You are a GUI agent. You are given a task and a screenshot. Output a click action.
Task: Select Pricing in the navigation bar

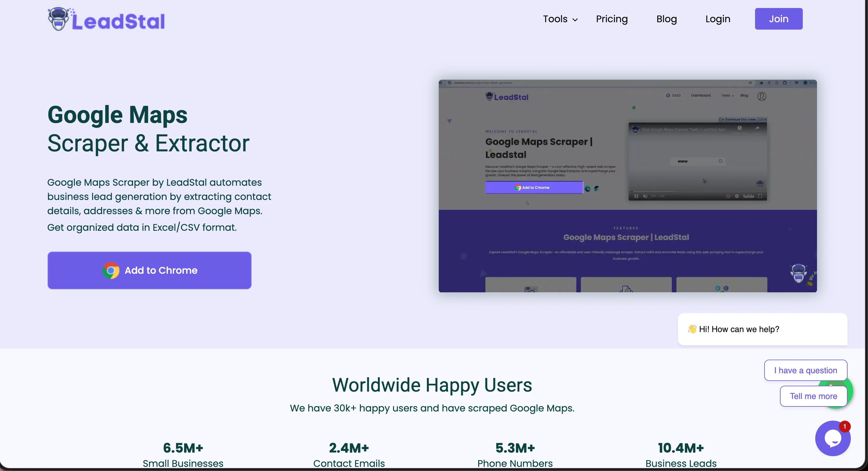612,19
